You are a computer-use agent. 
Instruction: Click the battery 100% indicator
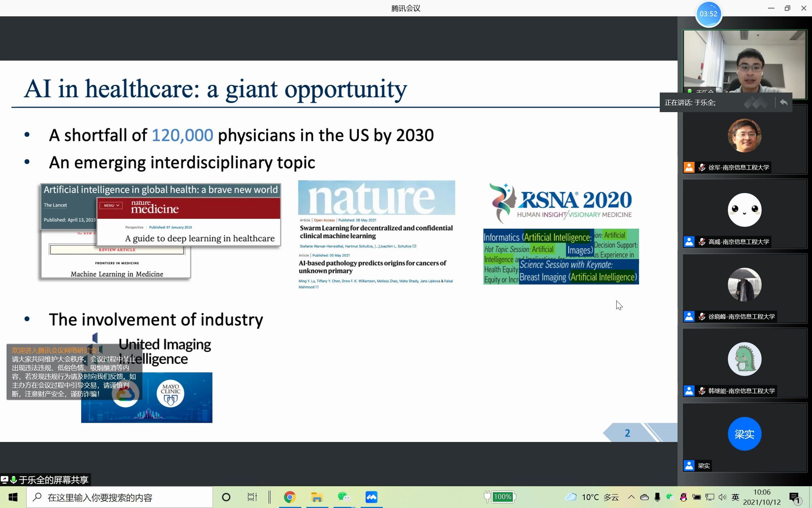click(x=502, y=497)
